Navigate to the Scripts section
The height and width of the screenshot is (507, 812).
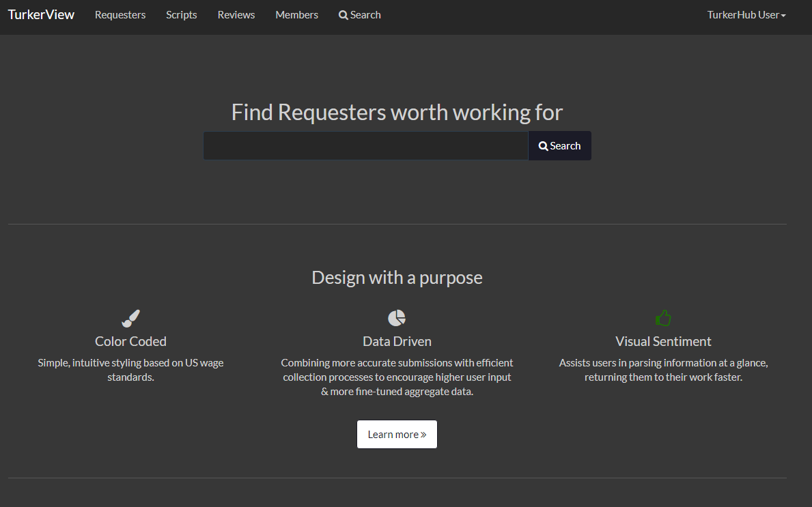tap(181, 14)
